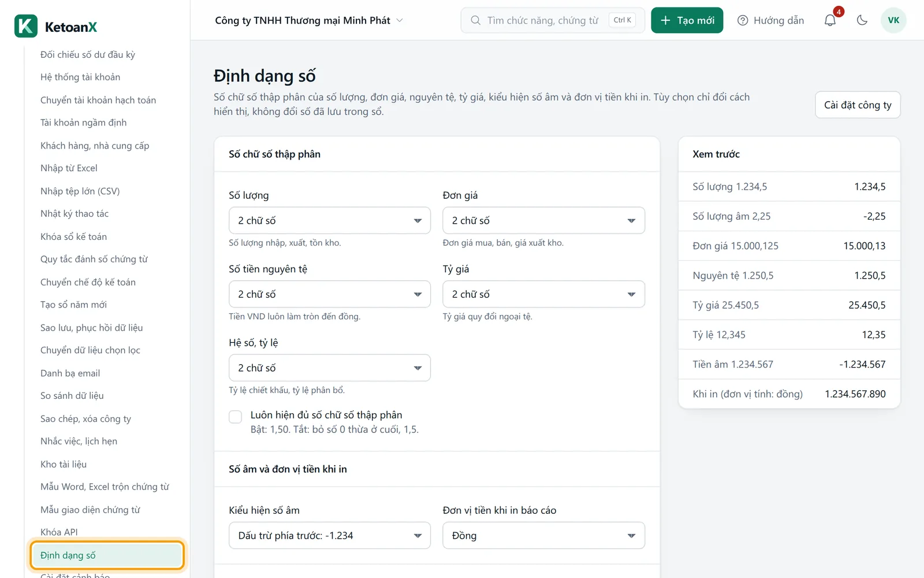Image resolution: width=924 pixels, height=578 pixels.
Task: Open VK user avatar menu
Action: 893,20
